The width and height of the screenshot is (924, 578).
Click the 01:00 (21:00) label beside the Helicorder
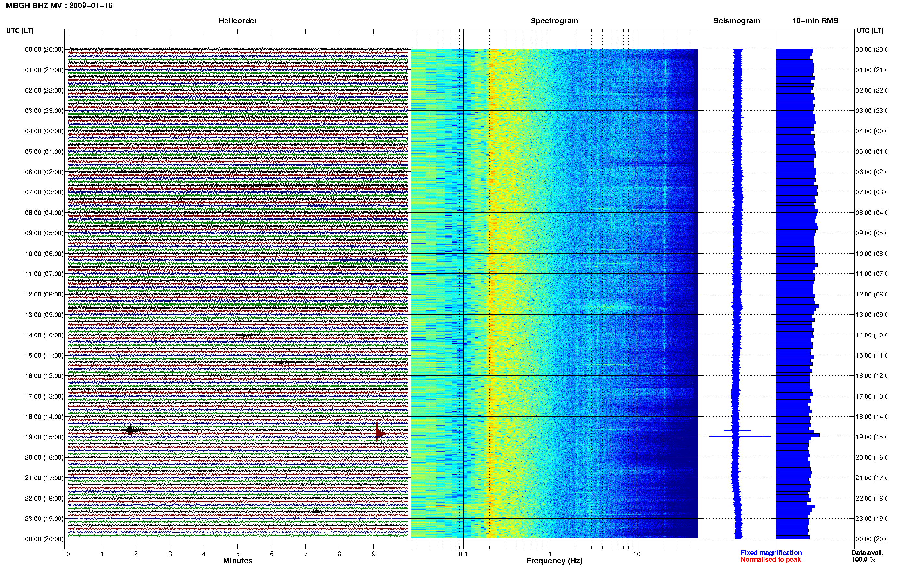coord(44,70)
